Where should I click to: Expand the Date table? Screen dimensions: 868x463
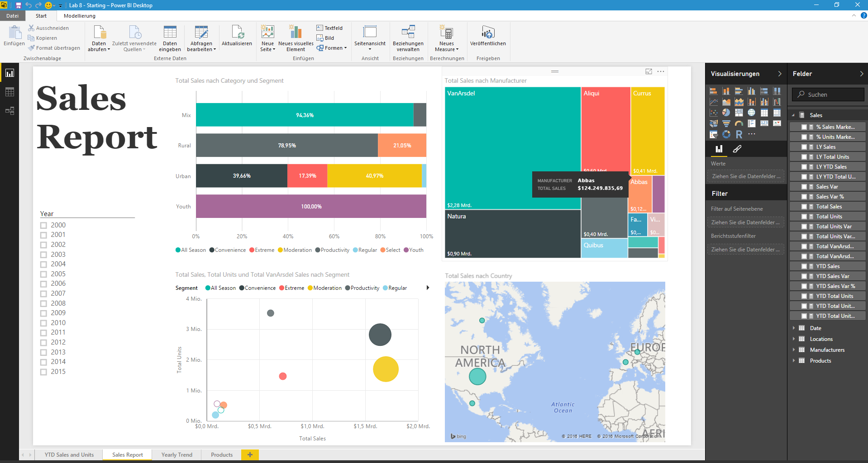(794, 328)
